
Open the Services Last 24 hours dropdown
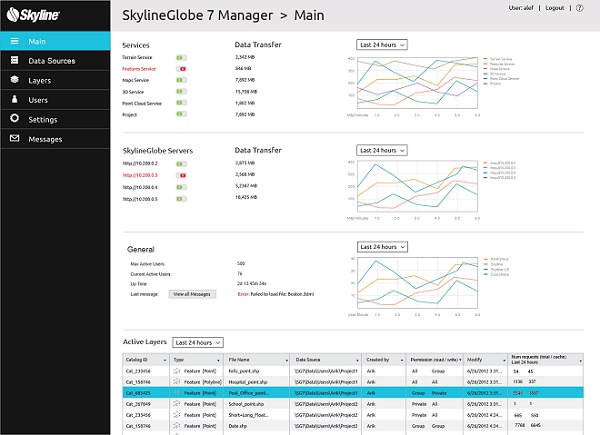pos(382,45)
